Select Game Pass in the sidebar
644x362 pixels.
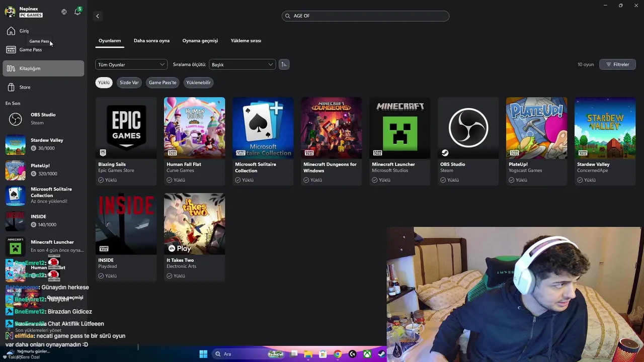point(43,50)
